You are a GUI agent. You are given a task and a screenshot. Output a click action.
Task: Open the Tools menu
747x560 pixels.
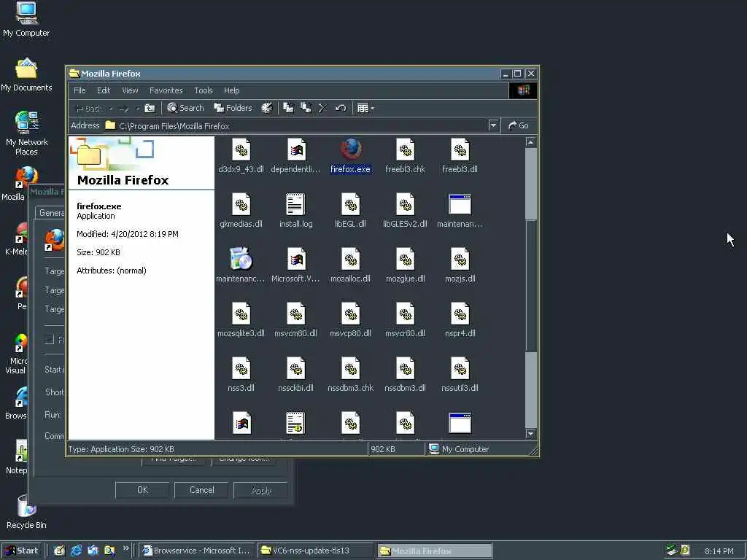tap(204, 90)
